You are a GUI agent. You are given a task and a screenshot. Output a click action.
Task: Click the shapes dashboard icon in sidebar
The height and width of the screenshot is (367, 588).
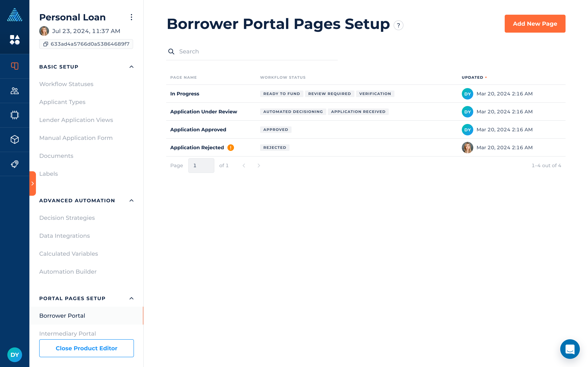14,40
